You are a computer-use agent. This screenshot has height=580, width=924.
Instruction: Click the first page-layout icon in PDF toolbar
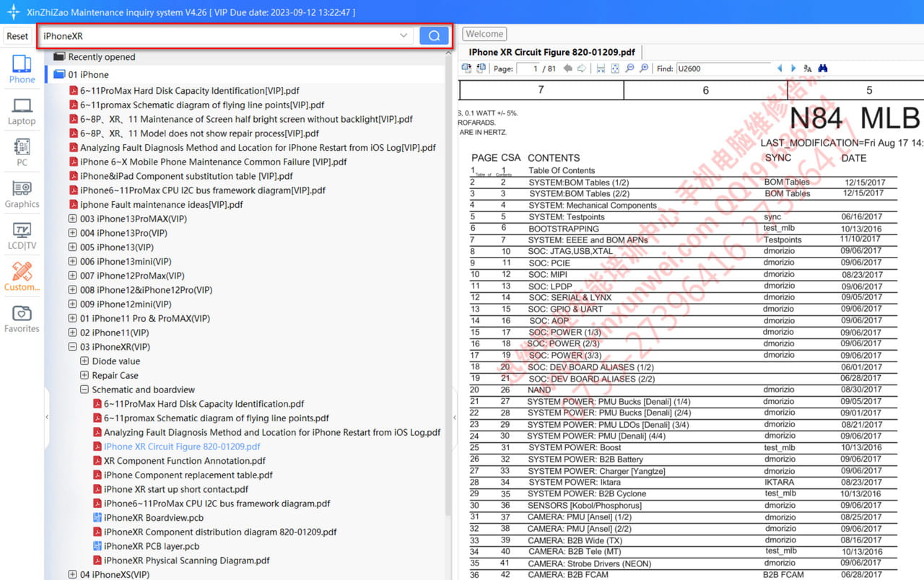466,69
